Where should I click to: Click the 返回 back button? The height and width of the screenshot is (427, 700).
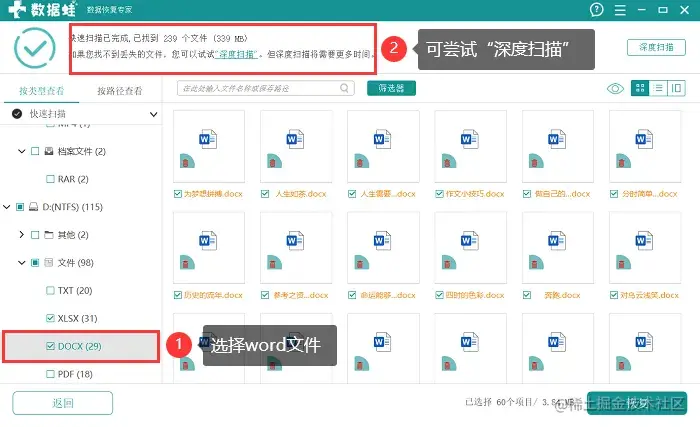pyautogui.click(x=62, y=403)
